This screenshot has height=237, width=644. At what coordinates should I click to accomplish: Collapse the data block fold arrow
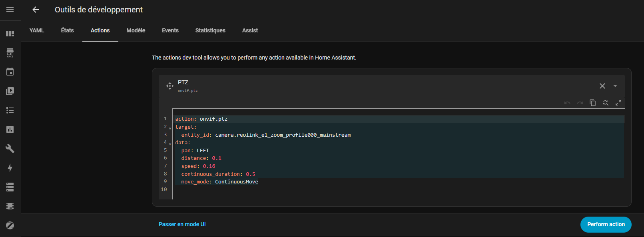pyautogui.click(x=170, y=143)
